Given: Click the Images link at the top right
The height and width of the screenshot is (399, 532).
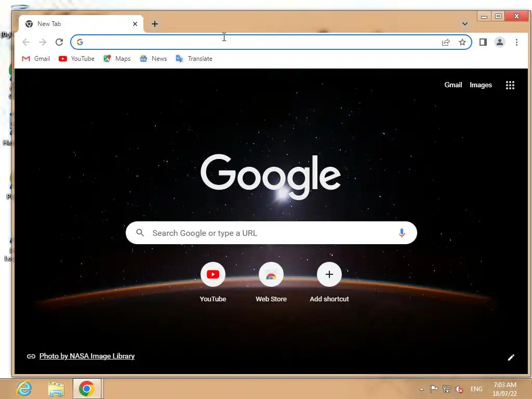Looking at the screenshot, I should [481, 85].
